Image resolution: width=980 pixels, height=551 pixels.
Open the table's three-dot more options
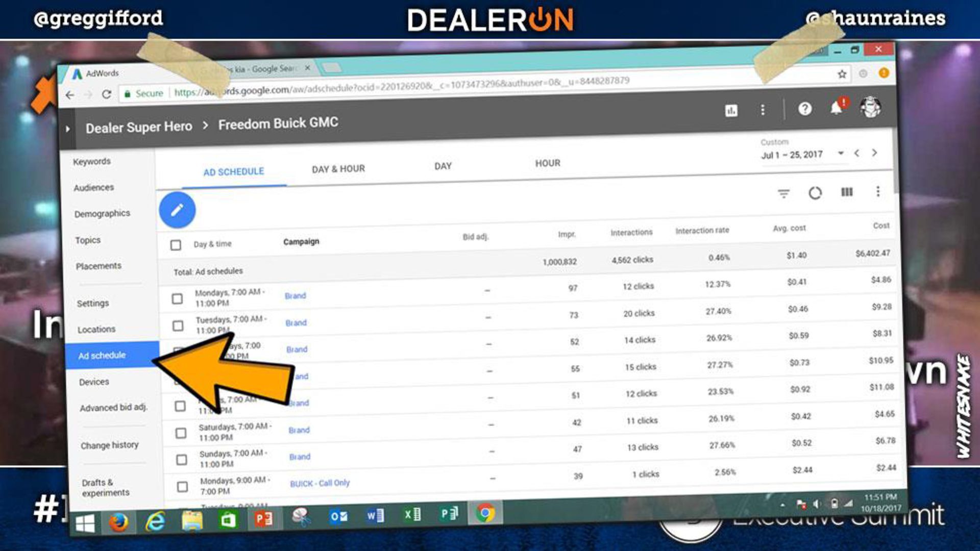pyautogui.click(x=878, y=191)
